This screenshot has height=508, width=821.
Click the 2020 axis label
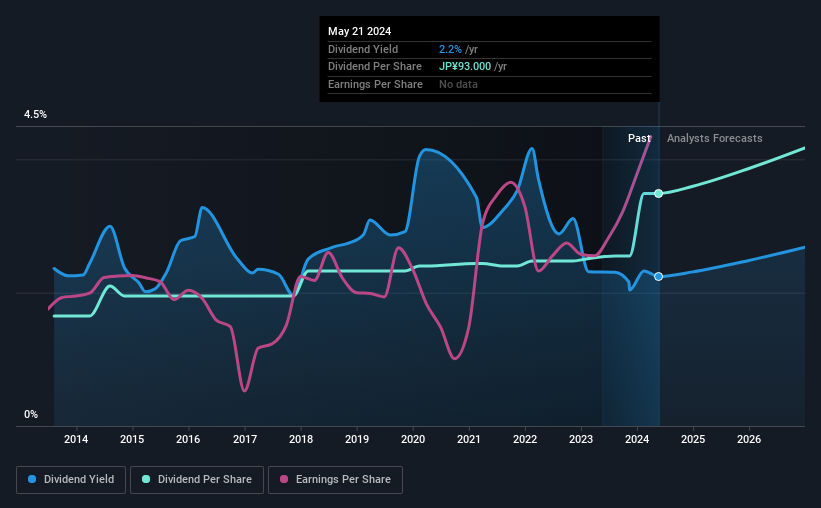coord(413,439)
